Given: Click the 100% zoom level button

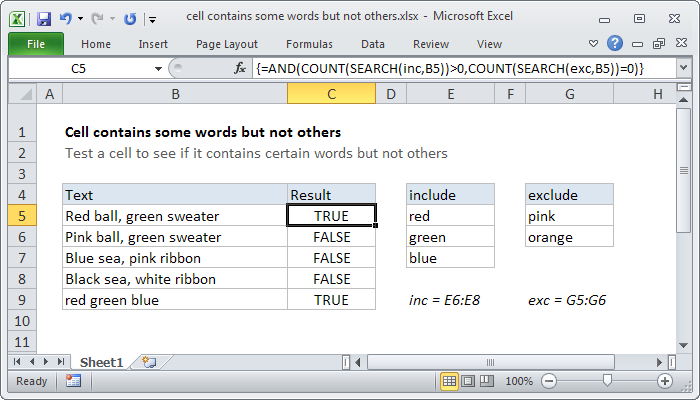Looking at the screenshot, I should click(x=518, y=381).
